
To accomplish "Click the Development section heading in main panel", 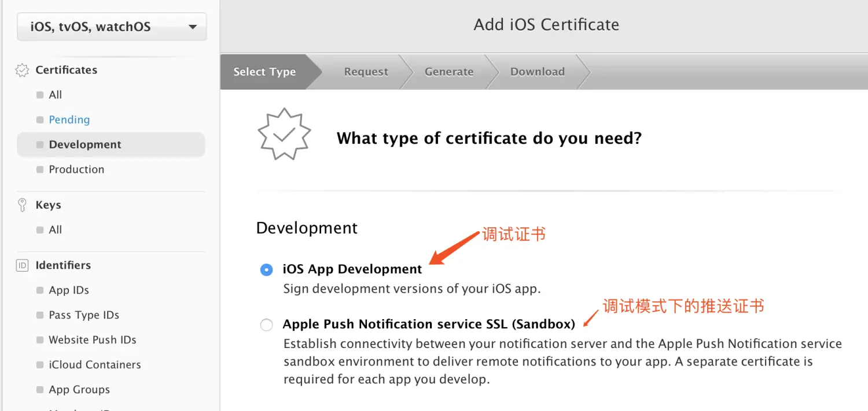I will [307, 228].
